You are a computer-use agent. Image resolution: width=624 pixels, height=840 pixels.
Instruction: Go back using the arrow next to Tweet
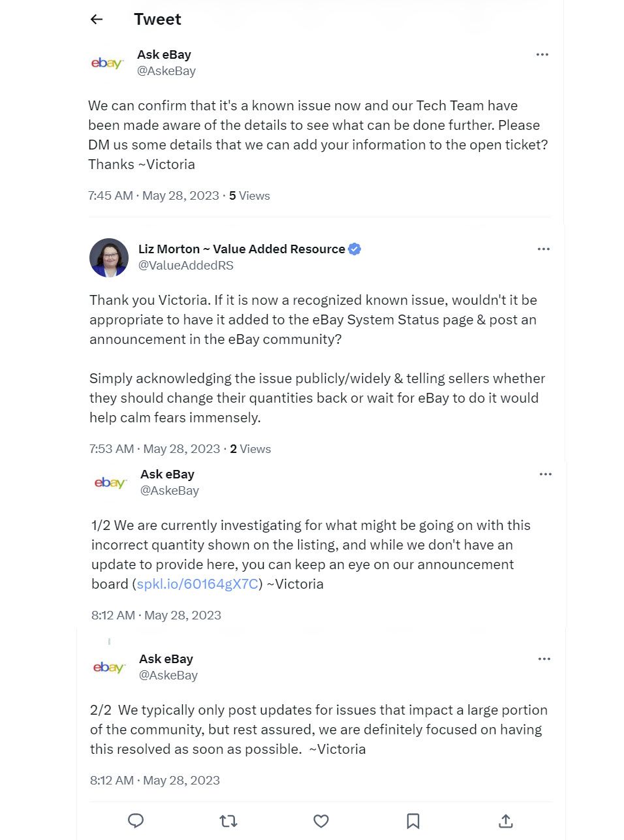click(97, 20)
